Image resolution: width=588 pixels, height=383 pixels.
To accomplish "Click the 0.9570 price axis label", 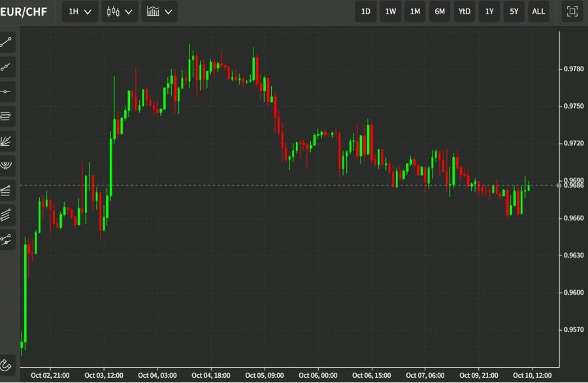I will pos(574,329).
